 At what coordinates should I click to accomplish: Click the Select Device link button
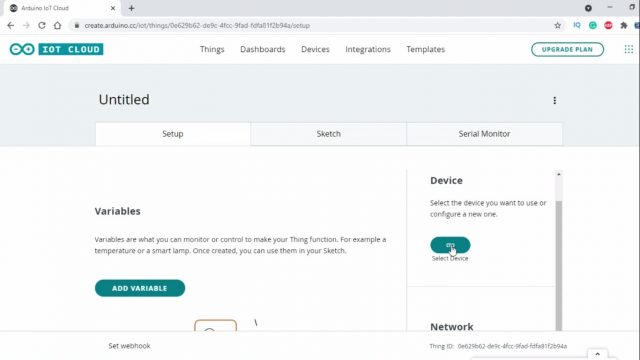coord(450,245)
